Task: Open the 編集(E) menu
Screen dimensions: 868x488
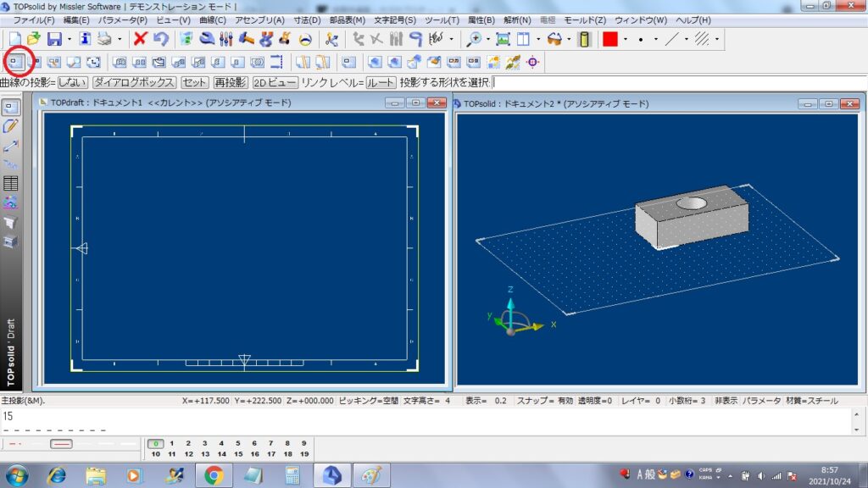Action: click(76, 20)
